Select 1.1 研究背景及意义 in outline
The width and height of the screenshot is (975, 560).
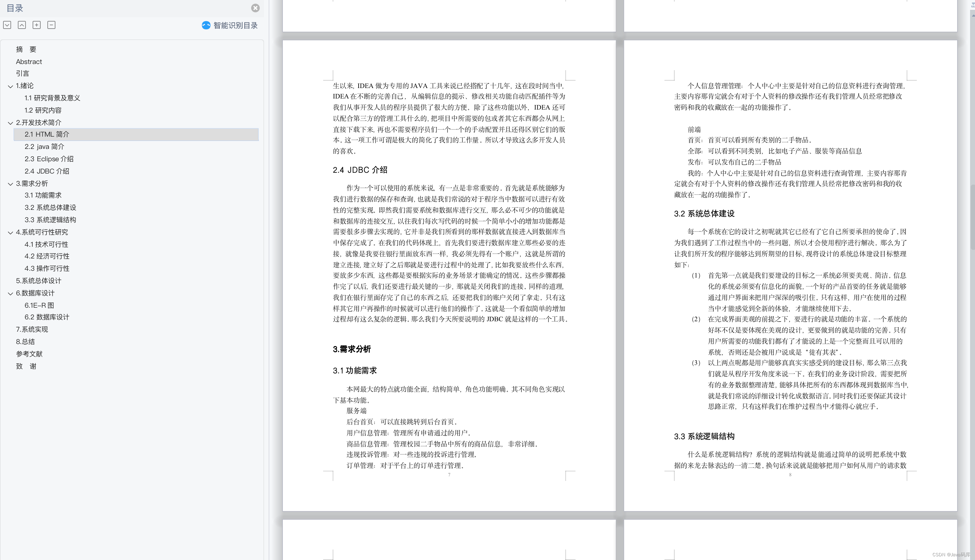(x=52, y=98)
